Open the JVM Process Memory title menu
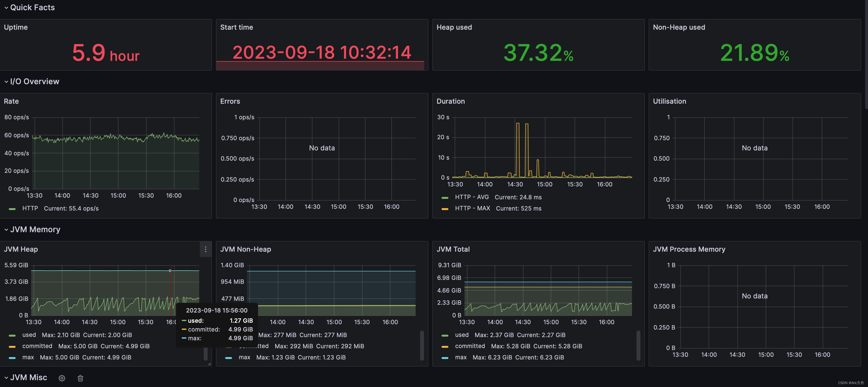Image resolution: width=868 pixels, height=387 pixels. (689, 249)
